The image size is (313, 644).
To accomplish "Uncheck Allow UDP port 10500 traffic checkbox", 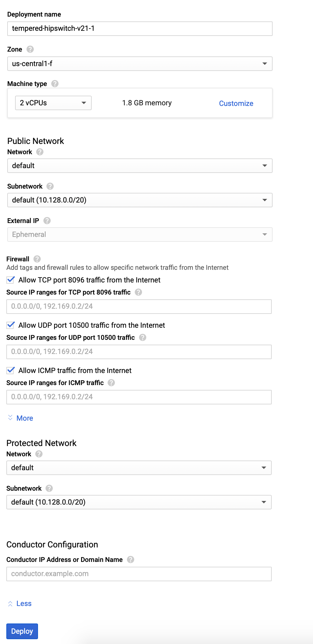I will 11,325.
